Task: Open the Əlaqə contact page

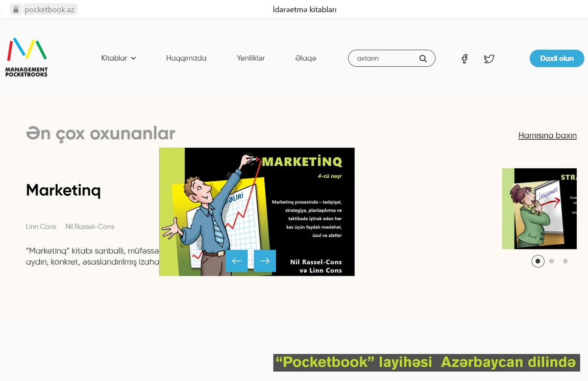Action: [x=305, y=58]
